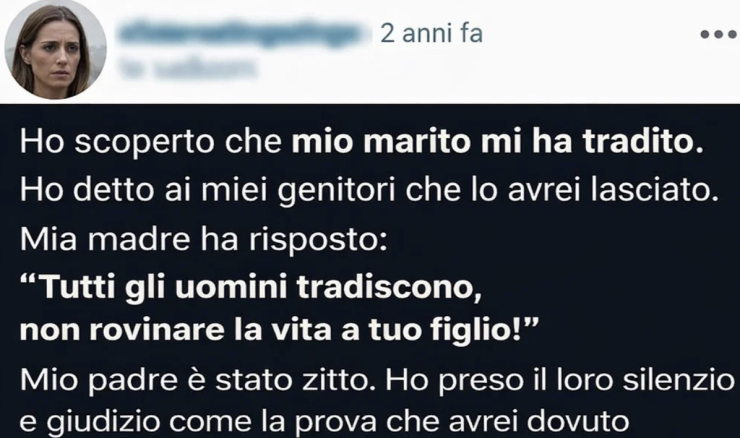Open the woman's profile picture
This screenshot has width=740, height=438.
[x=55, y=49]
